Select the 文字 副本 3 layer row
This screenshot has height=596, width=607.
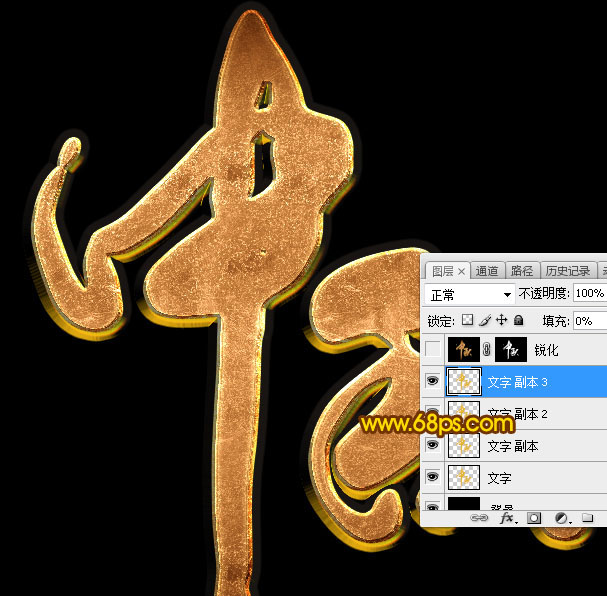pos(514,382)
